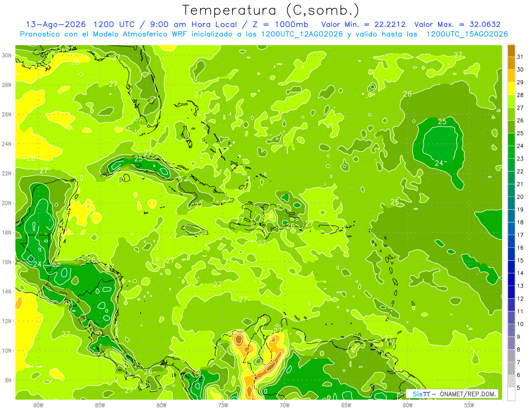Screen dimensions: 532x411
Task: Pick the green legend swatch between 24 and 25
Action: pyautogui.click(x=511, y=140)
